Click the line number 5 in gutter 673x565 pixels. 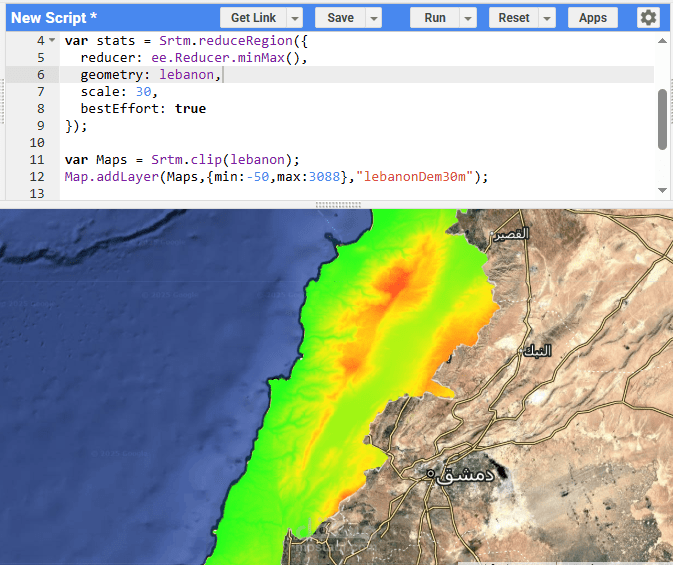coord(41,58)
